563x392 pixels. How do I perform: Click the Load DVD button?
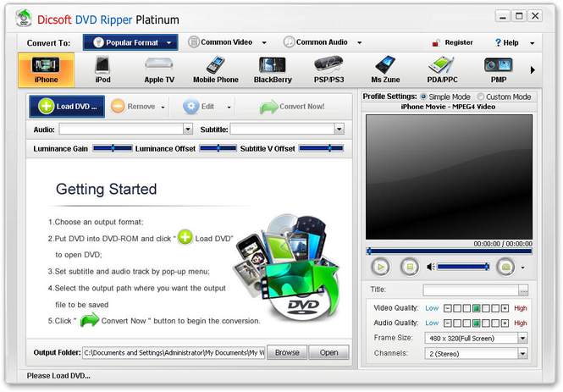click(x=67, y=107)
